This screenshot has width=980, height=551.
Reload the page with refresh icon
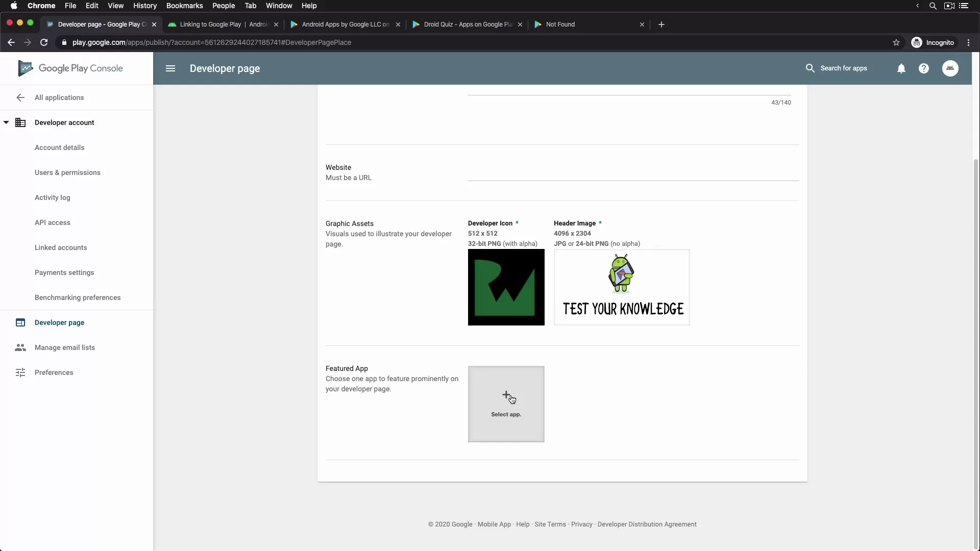pyautogui.click(x=44, y=42)
